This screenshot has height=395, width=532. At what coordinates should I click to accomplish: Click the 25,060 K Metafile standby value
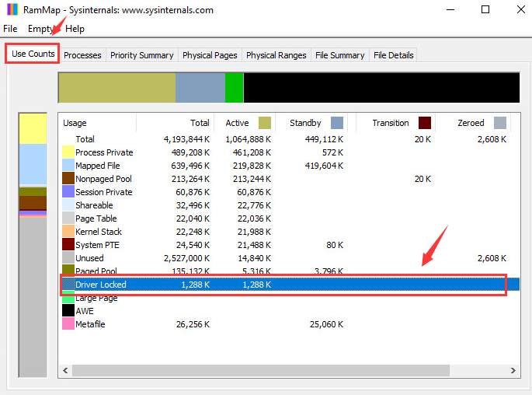(x=326, y=324)
